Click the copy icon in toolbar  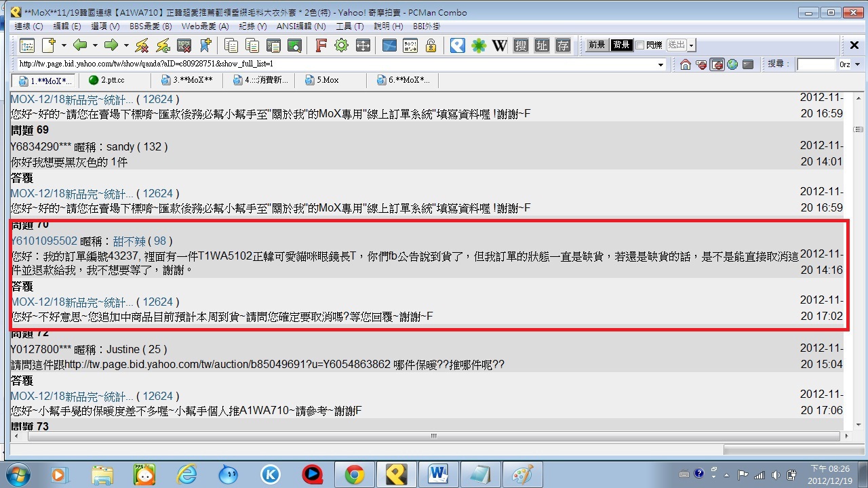pos(232,45)
